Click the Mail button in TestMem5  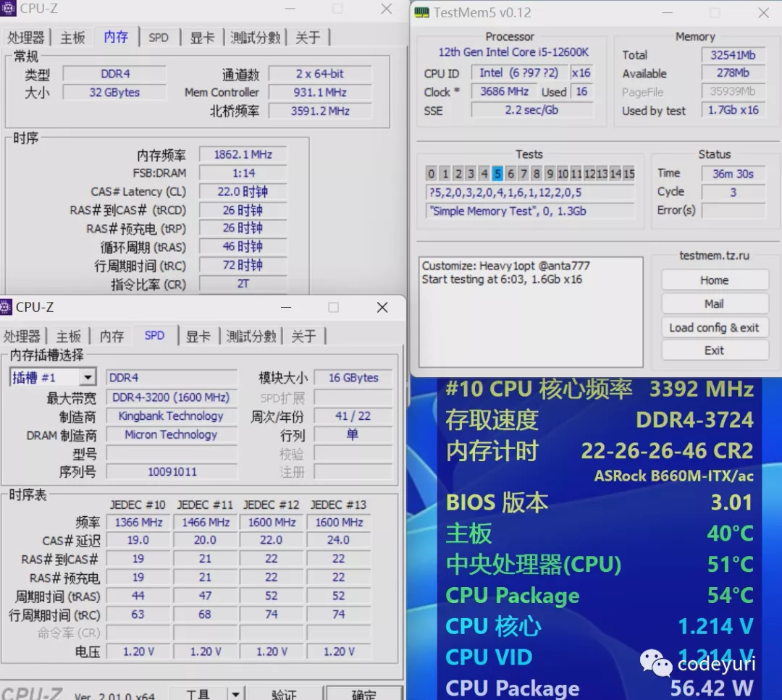[714, 303]
